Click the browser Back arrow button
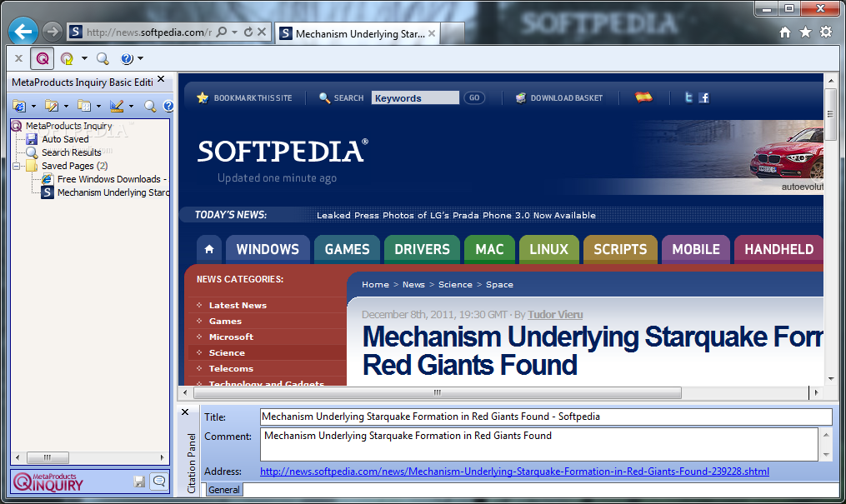The height and width of the screenshot is (504, 846). point(23,32)
